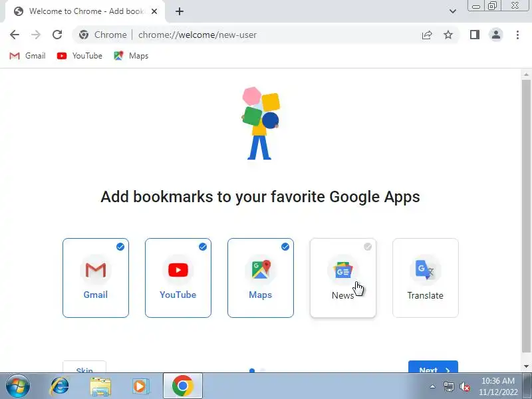The image size is (532, 399).
Task: Open Windows Media Player from taskbar
Action: (140, 386)
